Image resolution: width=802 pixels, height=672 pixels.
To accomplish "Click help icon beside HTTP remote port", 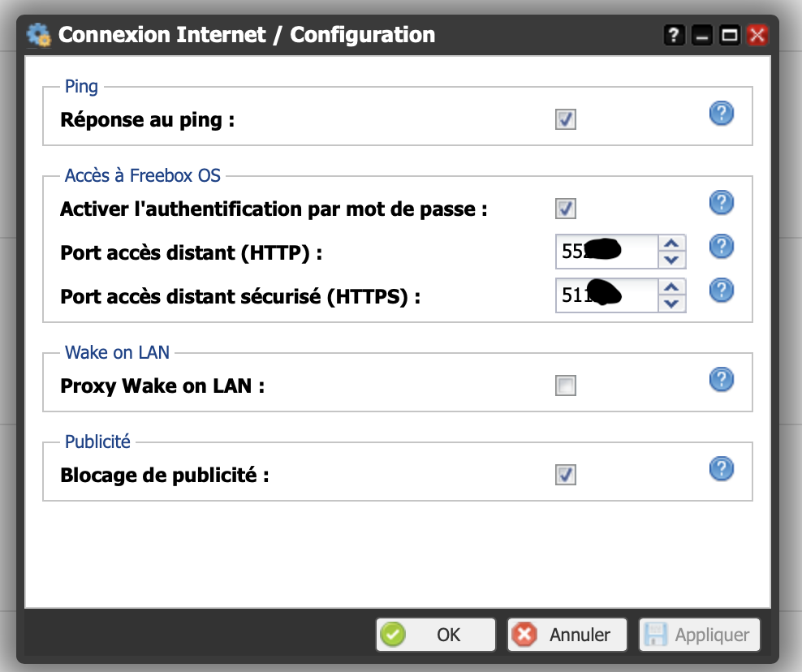I will coord(721,246).
